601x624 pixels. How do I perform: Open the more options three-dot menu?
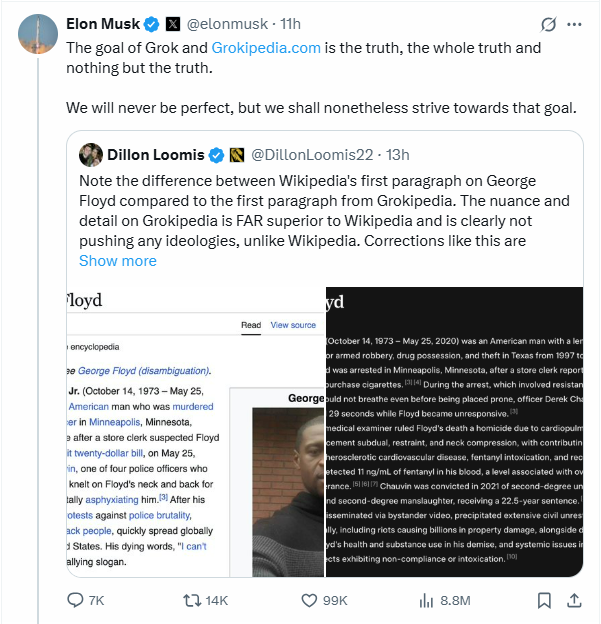(x=574, y=23)
